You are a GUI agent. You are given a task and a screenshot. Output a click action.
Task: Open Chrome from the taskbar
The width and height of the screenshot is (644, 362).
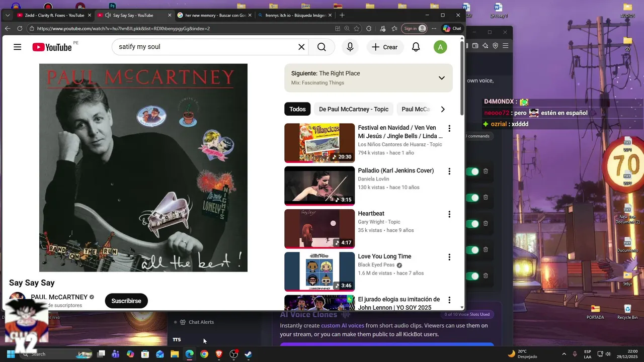204,354
